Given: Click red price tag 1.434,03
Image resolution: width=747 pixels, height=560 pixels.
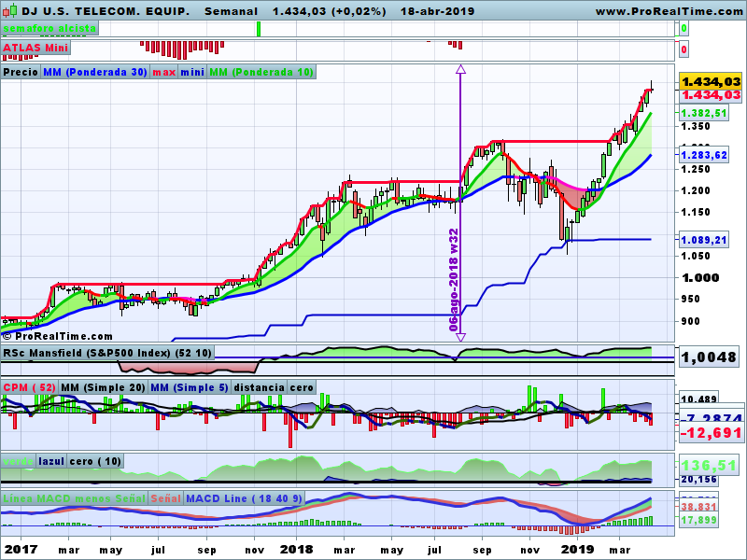Looking at the screenshot, I should pos(711,95).
